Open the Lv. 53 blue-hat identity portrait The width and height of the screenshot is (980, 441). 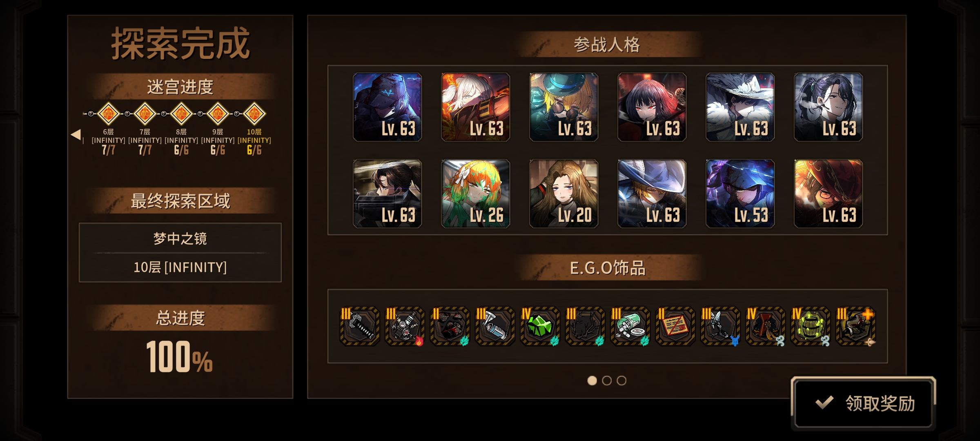740,194
